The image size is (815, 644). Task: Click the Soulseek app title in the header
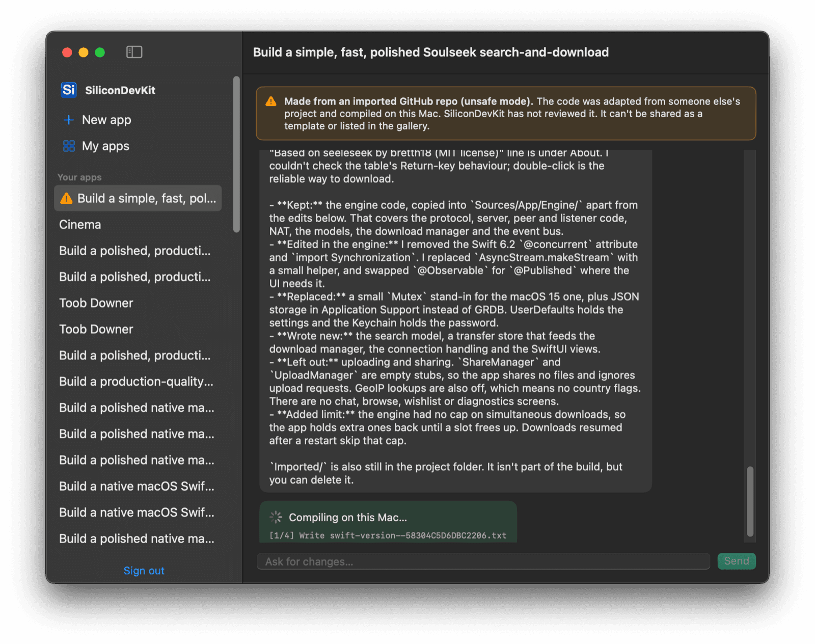[x=431, y=52]
